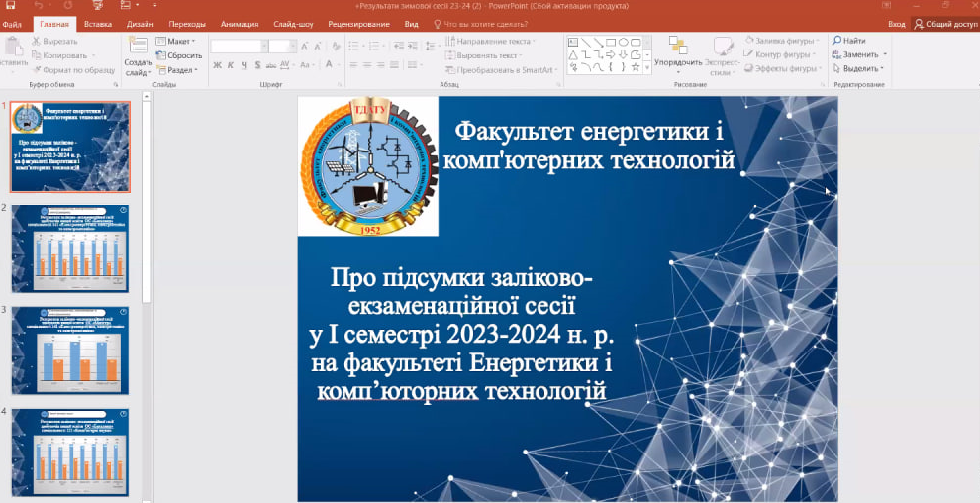Toggle text shadow (S) formatting
The image size is (980, 503).
[256, 65]
